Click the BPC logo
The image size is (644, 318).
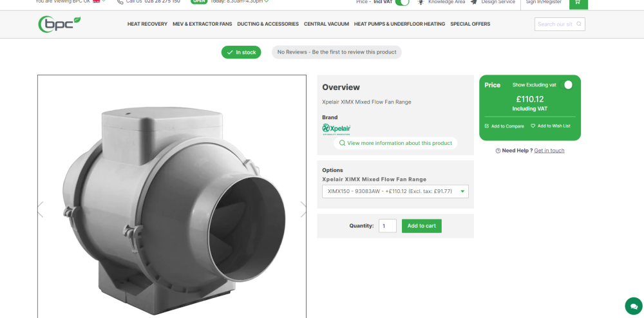(x=59, y=24)
